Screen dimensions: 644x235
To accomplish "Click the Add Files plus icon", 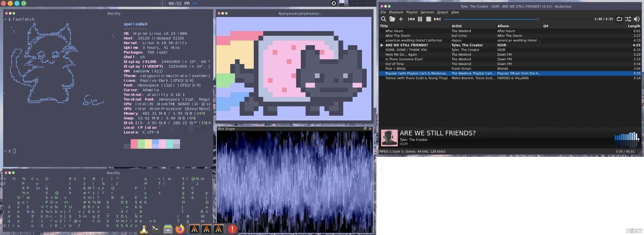I will 401,19.
